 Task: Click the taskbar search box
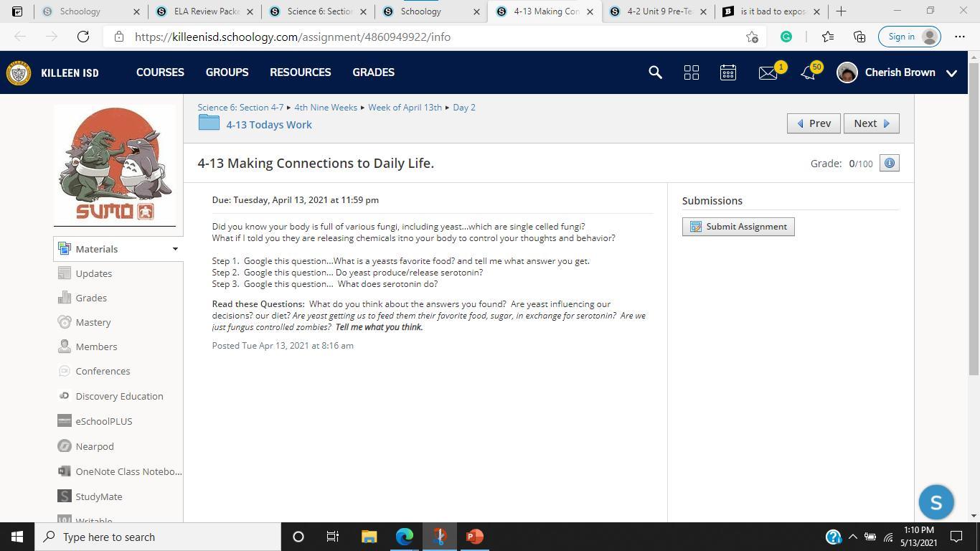click(158, 537)
